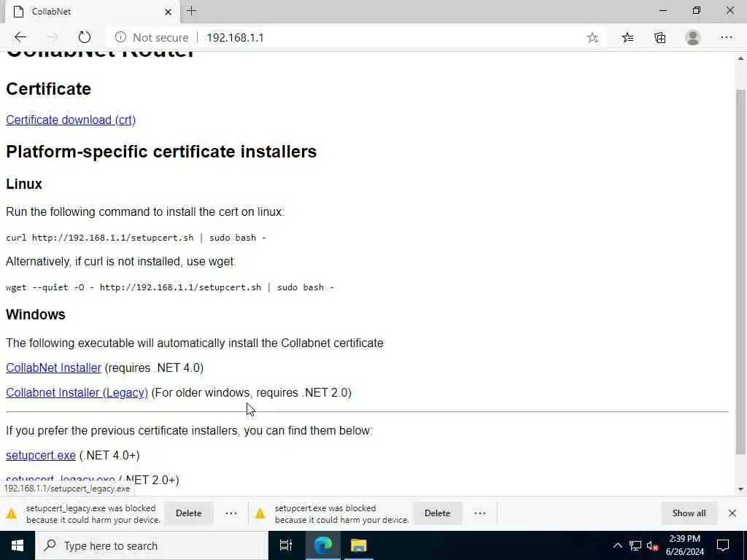
Task: Open the clock showing 2:39 PM
Action: pyautogui.click(x=684, y=545)
